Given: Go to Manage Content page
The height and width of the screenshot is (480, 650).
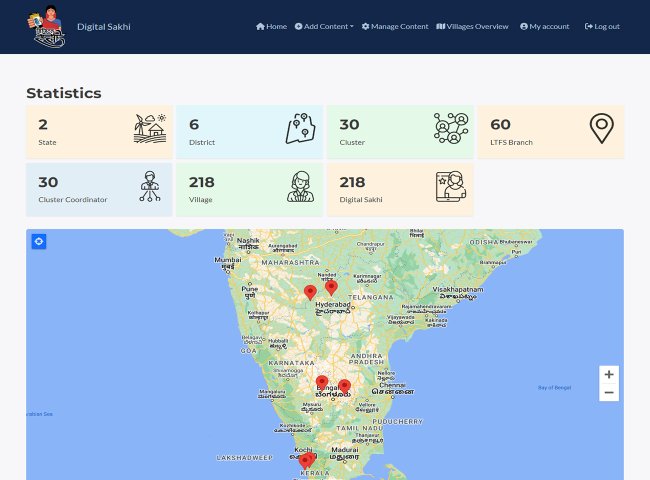Looking at the screenshot, I should coord(395,27).
